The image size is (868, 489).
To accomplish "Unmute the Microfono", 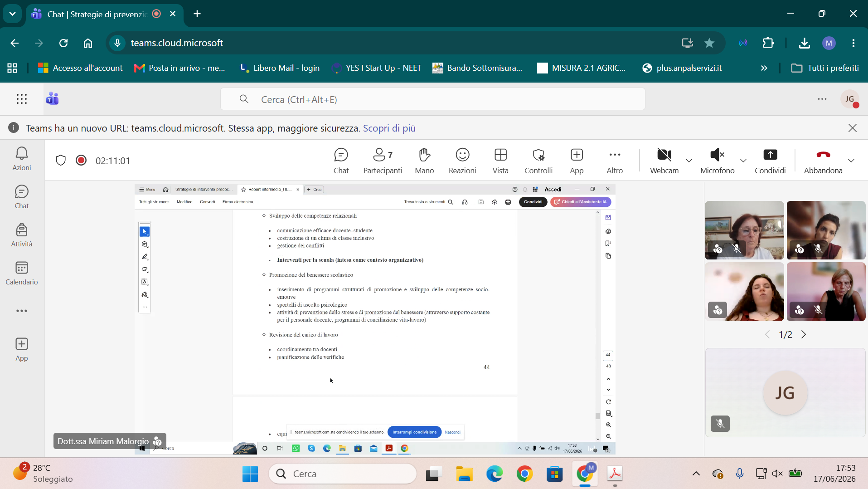I will pyautogui.click(x=717, y=161).
